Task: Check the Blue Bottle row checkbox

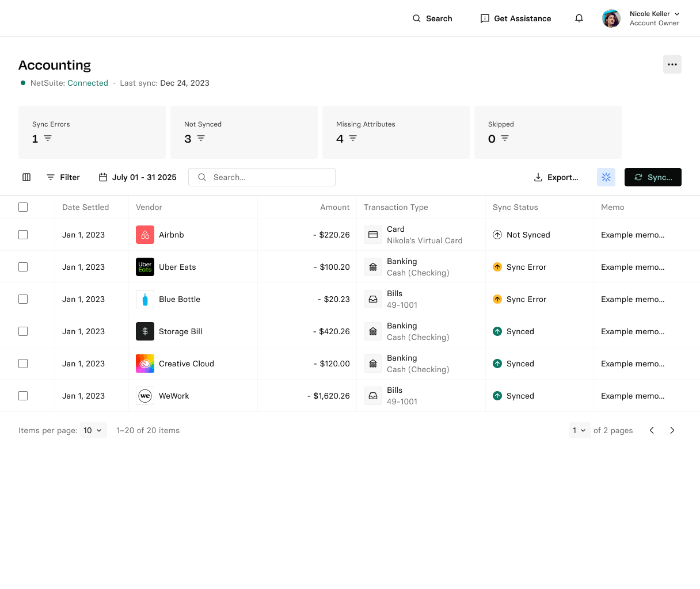Action: pos(23,299)
